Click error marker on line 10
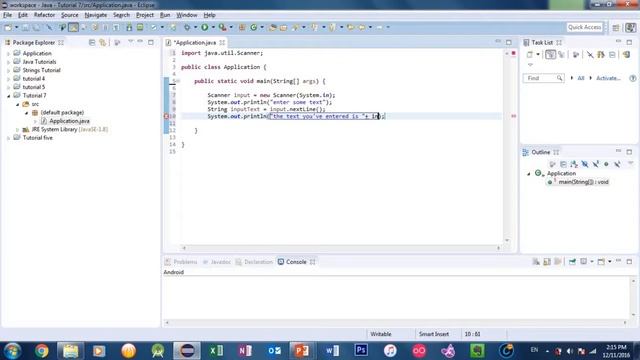 (x=166, y=116)
